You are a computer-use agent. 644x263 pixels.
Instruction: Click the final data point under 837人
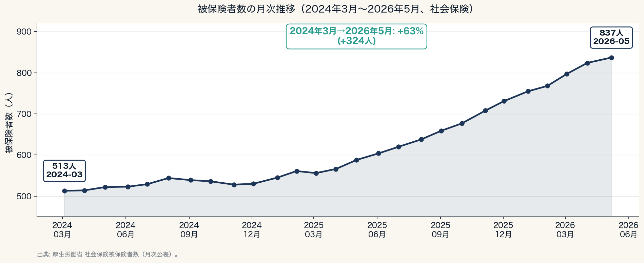pyautogui.click(x=611, y=58)
